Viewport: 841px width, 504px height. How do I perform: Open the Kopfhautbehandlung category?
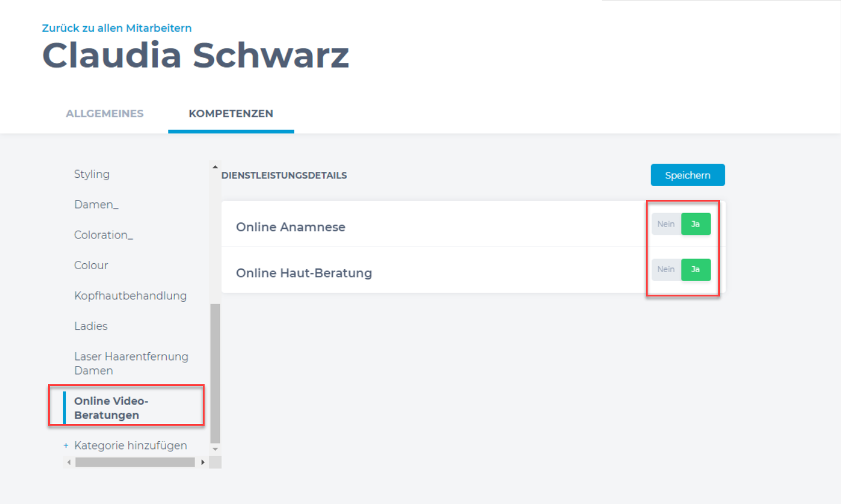pos(130,295)
